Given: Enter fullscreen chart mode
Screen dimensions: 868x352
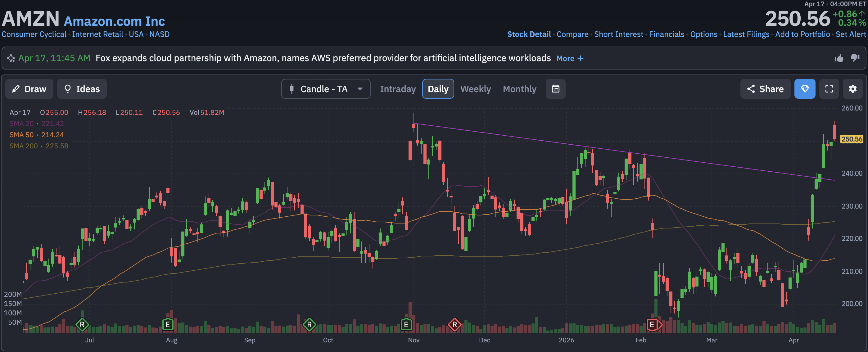Looking at the screenshot, I should pyautogui.click(x=829, y=89).
